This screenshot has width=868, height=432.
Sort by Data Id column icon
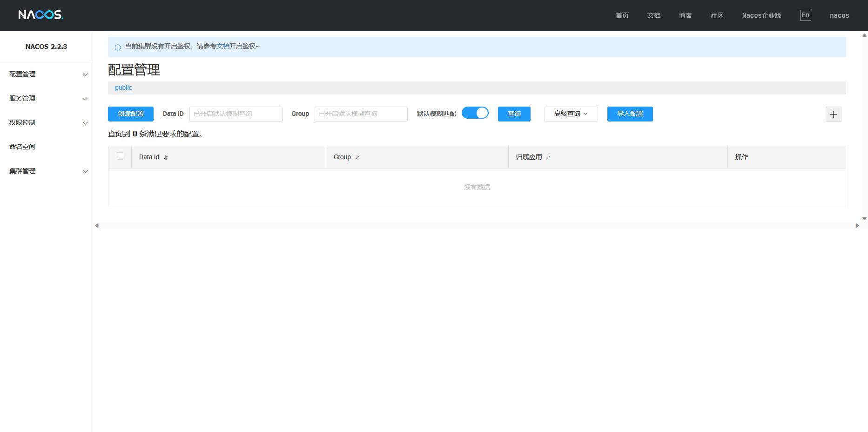(166, 157)
